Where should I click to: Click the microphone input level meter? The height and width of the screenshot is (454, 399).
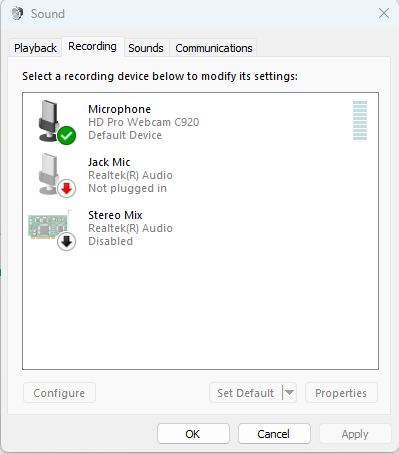coord(360,120)
